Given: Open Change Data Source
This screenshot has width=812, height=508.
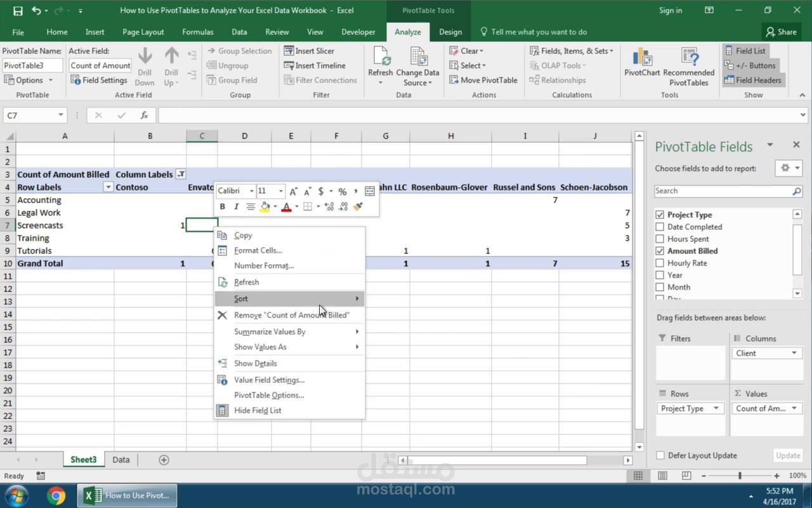Looking at the screenshot, I should pyautogui.click(x=417, y=66).
